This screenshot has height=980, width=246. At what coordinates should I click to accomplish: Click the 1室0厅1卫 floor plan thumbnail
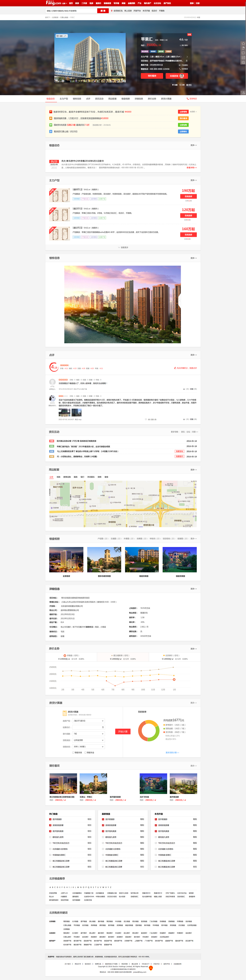(x=59, y=195)
